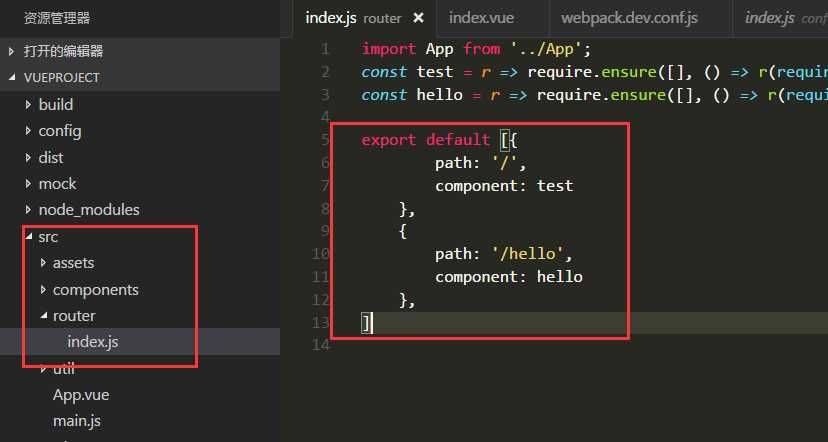Expand the node_modules folder arrow
The height and width of the screenshot is (442, 828).
tap(28, 210)
